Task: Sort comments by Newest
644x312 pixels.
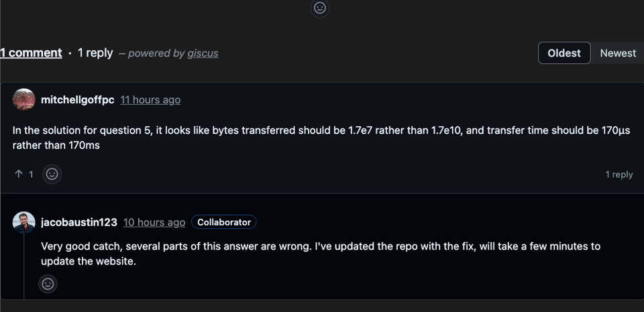Action: coord(617,53)
